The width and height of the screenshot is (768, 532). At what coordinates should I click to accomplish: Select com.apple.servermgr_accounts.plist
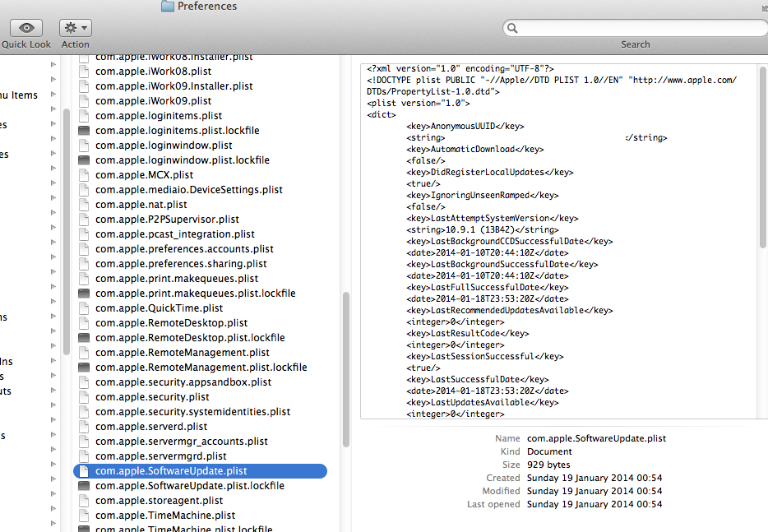click(181, 442)
